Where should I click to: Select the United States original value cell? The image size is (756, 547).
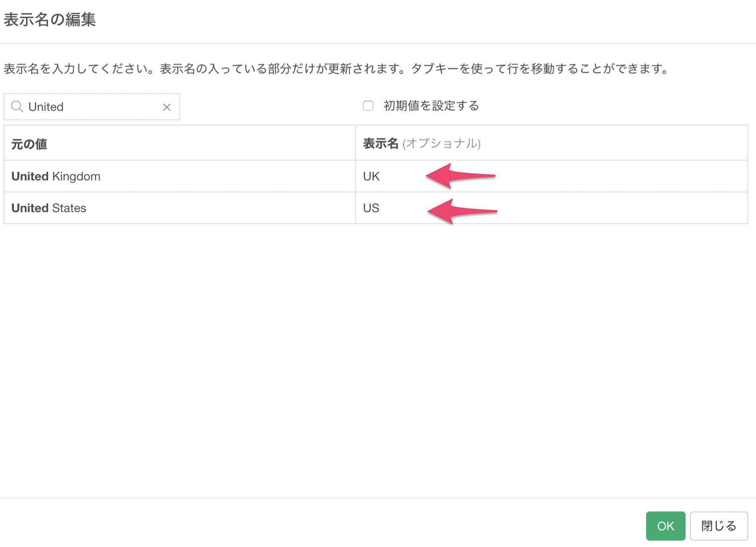(x=49, y=208)
